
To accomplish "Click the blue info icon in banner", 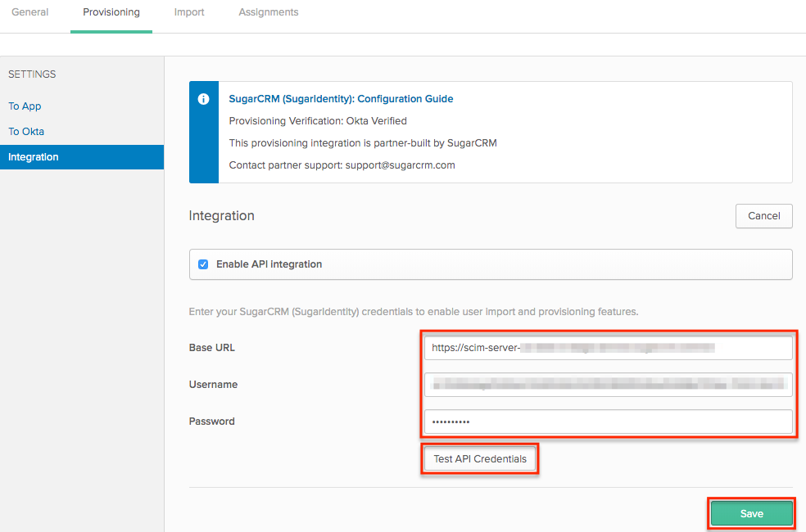I will pyautogui.click(x=203, y=98).
